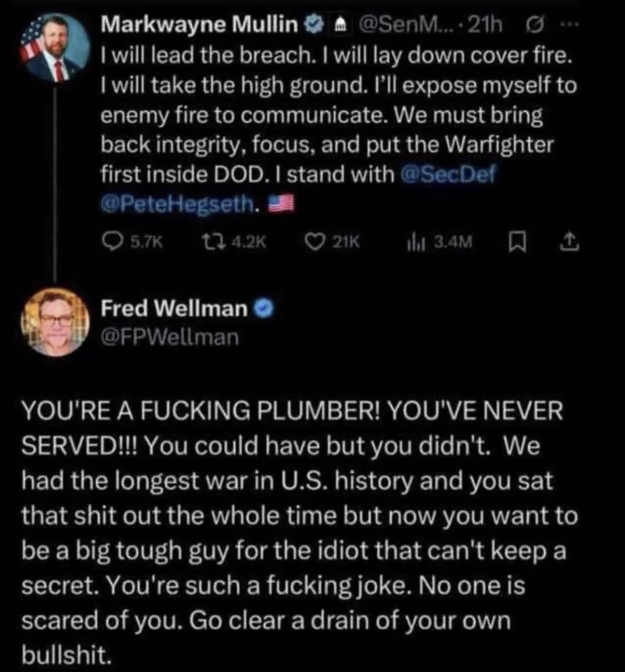The height and width of the screenshot is (672, 625).
Task: Click the truncated @SenM... handle
Action: [407, 25]
